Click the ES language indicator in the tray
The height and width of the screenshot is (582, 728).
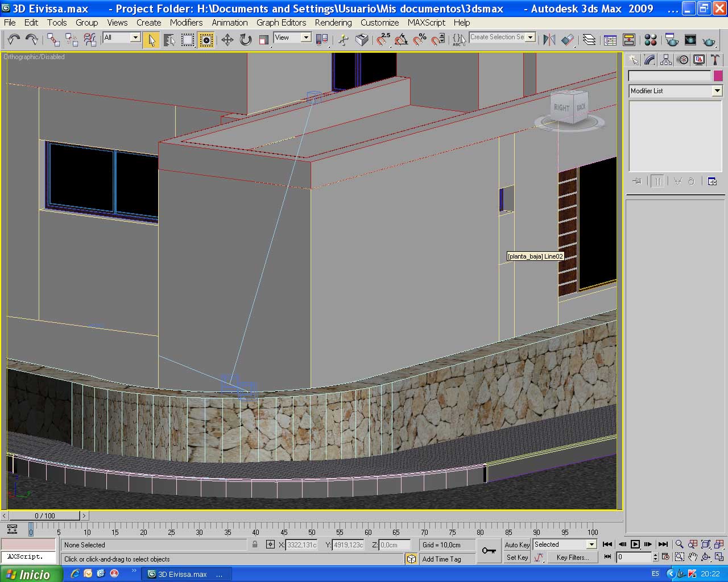pyautogui.click(x=655, y=574)
